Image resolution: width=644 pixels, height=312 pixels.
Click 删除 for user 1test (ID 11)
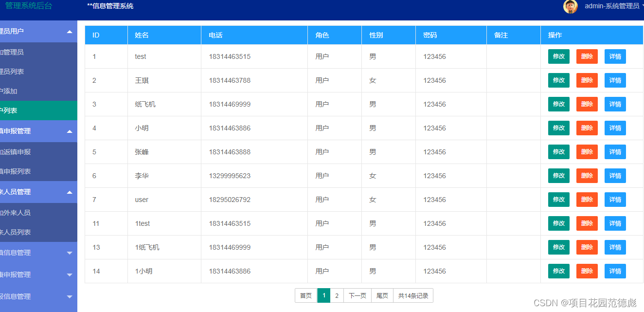(x=587, y=223)
